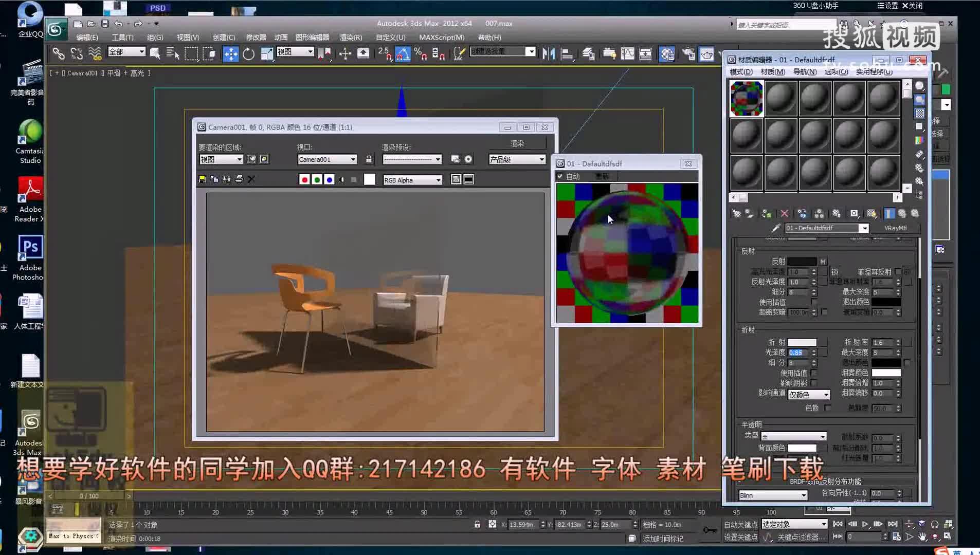Open Material Editor from main toolbar
The height and width of the screenshot is (555, 980).
tap(667, 54)
